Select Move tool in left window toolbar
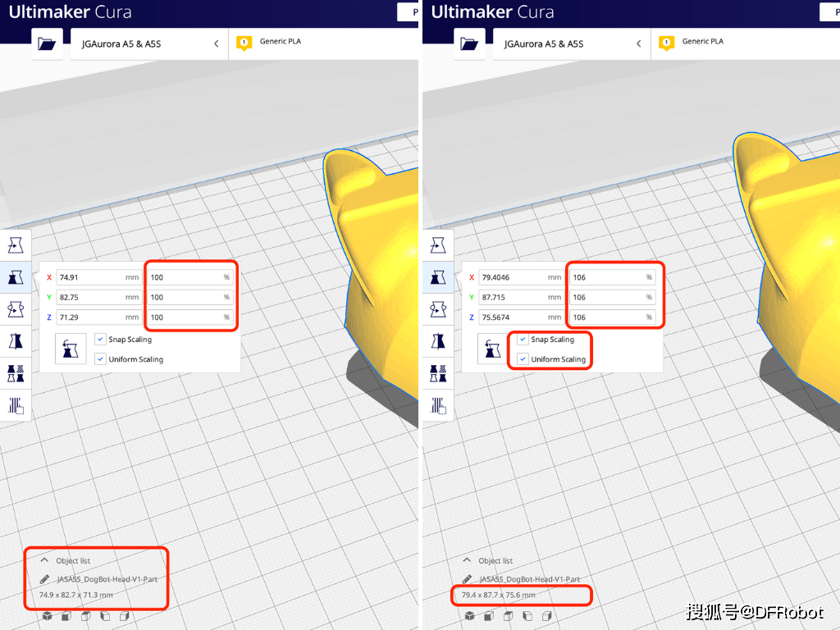840x630 pixels. pos(16,245)
